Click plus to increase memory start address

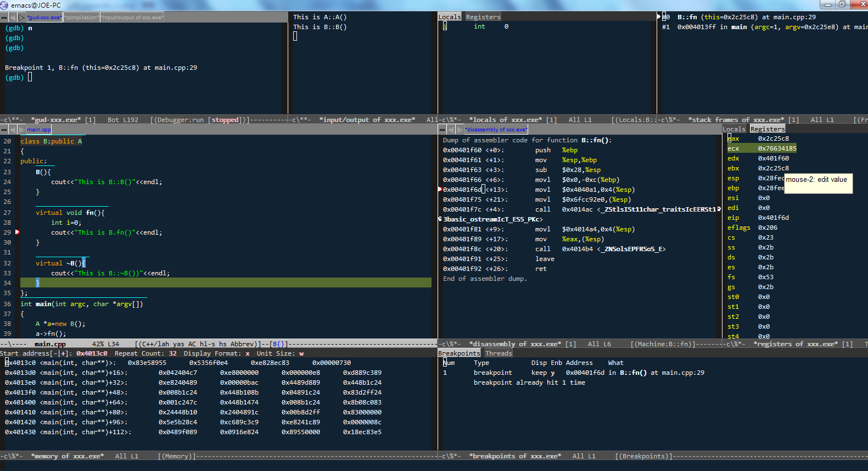point(64,353)
